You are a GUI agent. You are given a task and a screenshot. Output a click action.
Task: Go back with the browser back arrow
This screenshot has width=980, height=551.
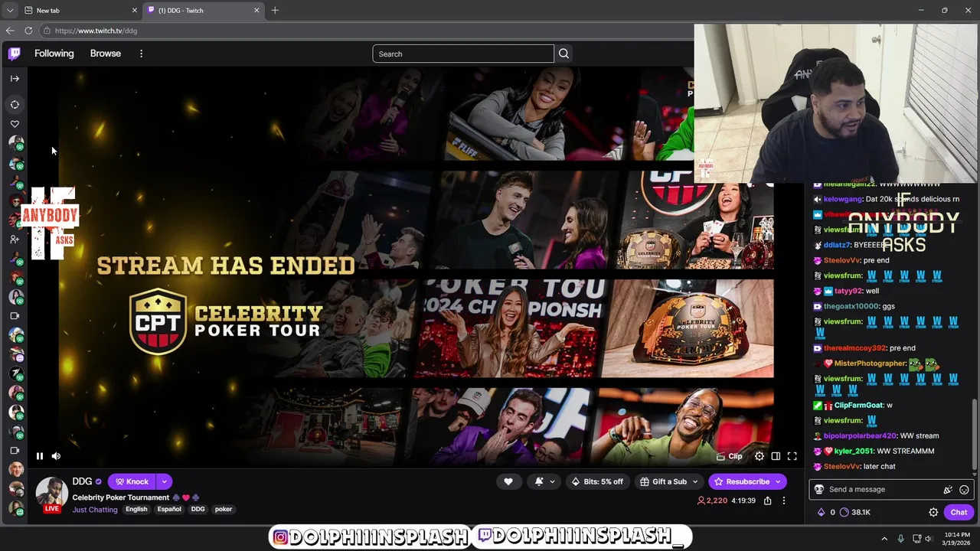(x=9, y=31)
